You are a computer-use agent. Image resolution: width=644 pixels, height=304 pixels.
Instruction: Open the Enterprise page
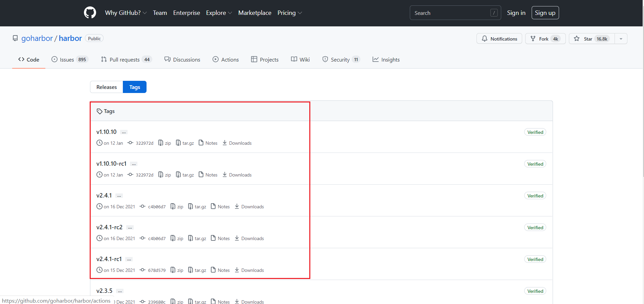coord(186,13)
